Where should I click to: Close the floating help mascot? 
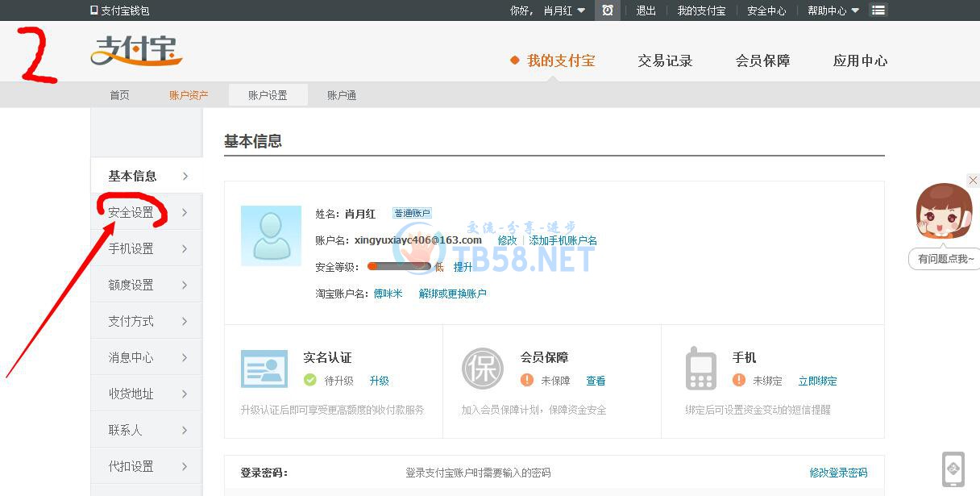[x=973, y=181]
